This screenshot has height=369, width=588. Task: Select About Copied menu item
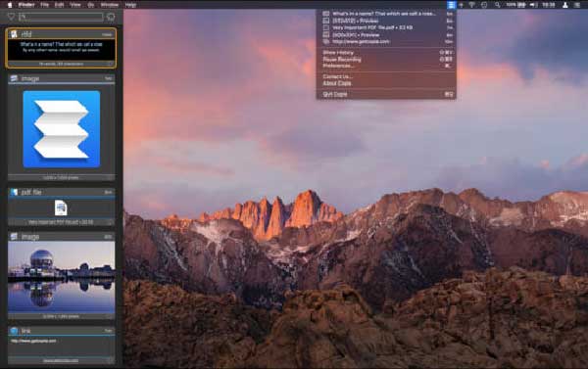pos(386,83)
